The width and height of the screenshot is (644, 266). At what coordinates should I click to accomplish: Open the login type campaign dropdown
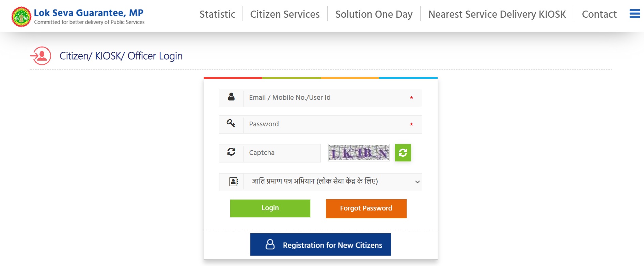click(320, 182)
